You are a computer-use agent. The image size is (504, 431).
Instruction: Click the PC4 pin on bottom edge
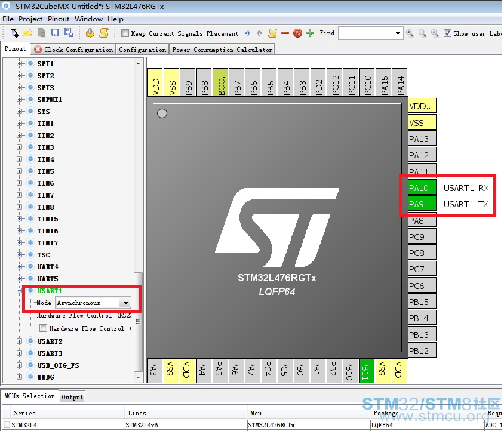[268, 371]
